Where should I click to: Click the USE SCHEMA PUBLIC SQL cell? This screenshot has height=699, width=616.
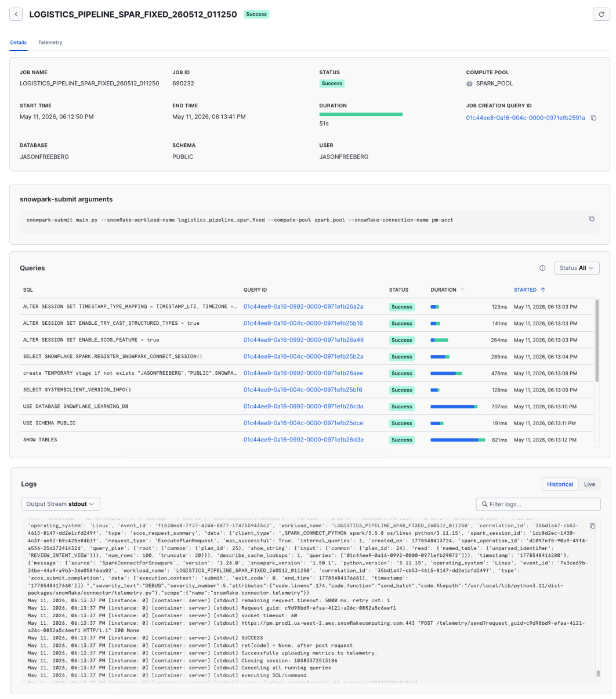click(x=49, y=423)
